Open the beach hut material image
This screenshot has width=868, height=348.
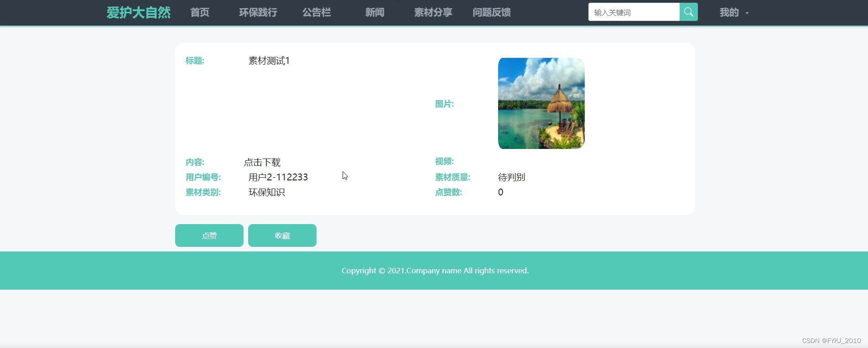[x=541, y=103]
